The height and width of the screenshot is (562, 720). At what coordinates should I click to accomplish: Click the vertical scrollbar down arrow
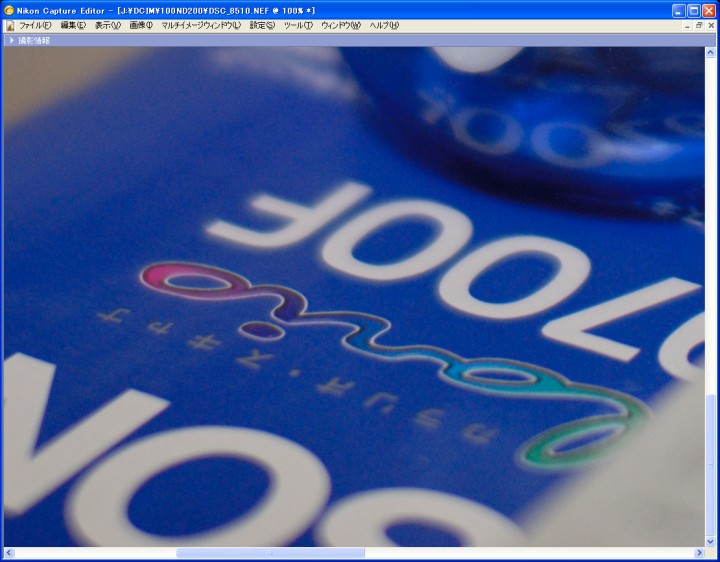[x=712, y=539]
